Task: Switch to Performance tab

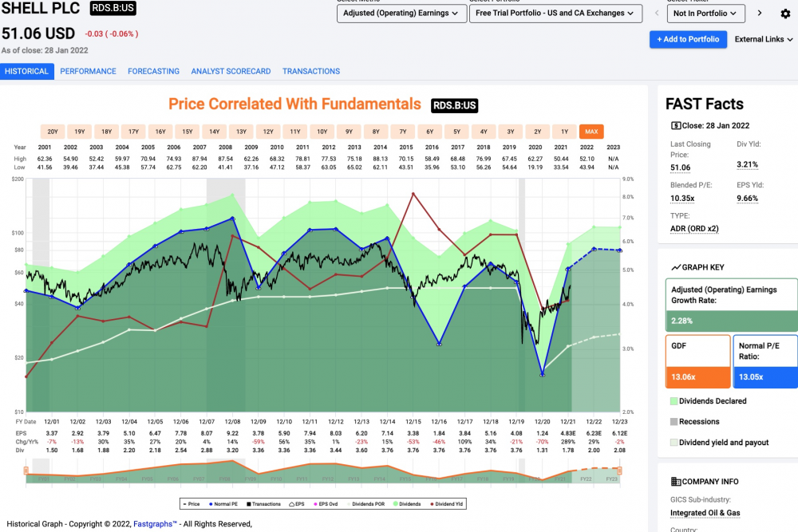Action: 88,71
